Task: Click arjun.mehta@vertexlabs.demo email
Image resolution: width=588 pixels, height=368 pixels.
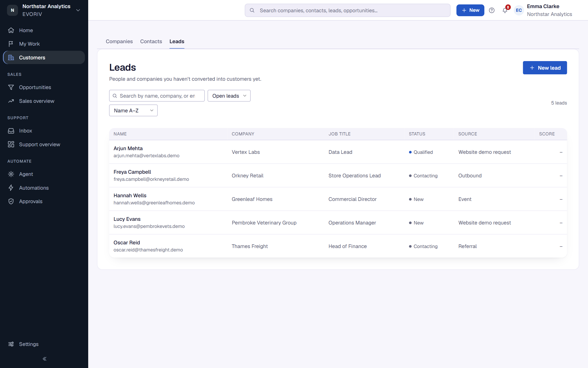Action: (146, 156)
